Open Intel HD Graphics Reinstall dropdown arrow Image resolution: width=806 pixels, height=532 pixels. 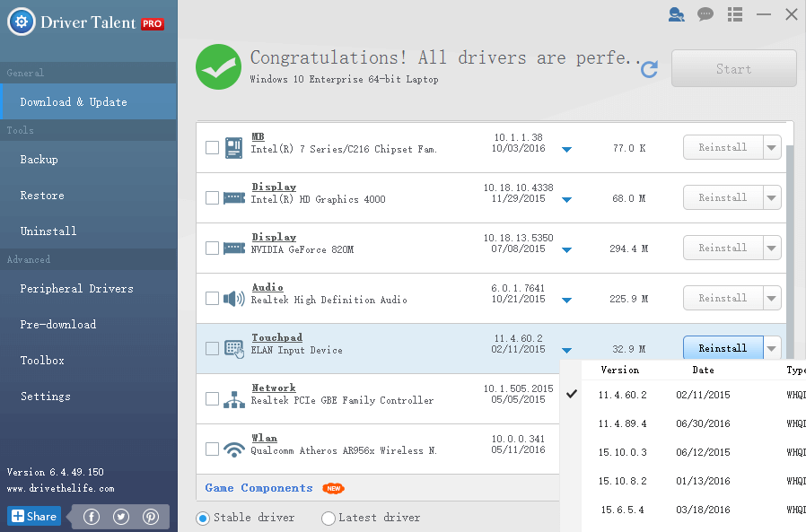772,198
